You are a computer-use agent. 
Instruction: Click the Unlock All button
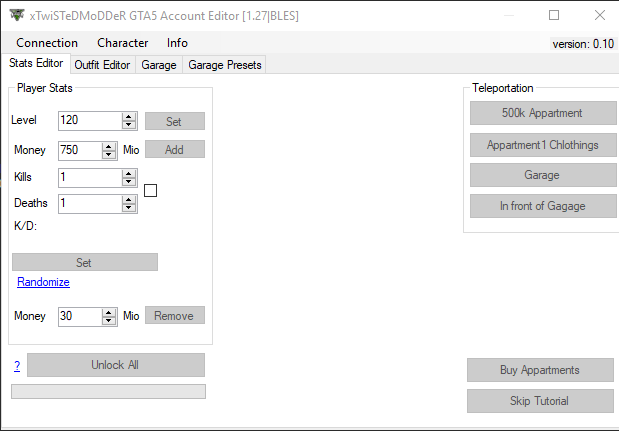click(116, 365)
